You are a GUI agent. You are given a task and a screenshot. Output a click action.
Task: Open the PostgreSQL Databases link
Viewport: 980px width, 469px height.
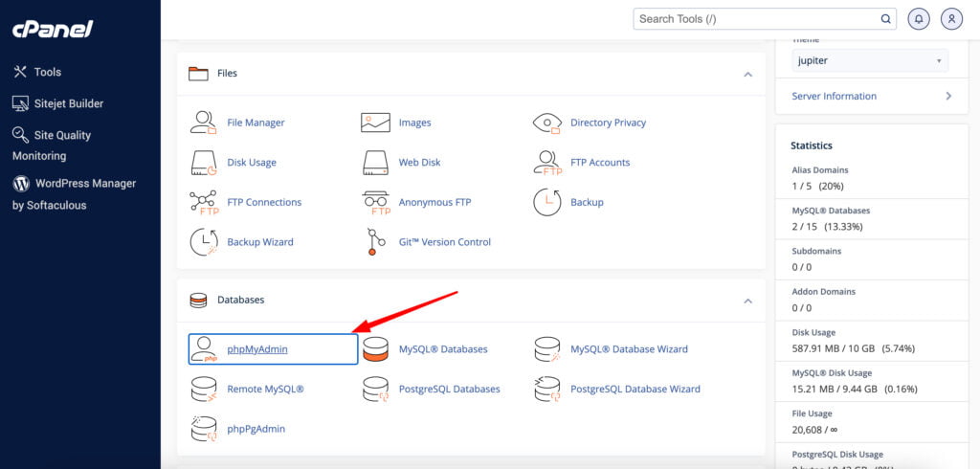point(450,389)
